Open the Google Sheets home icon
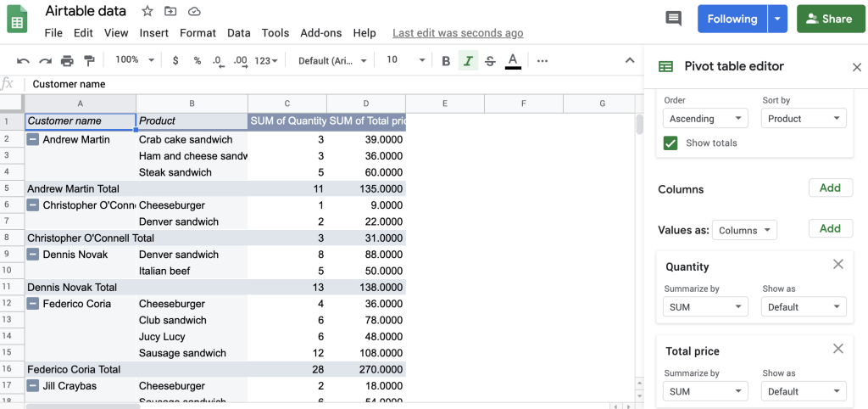The height and width of the screenshot is (409, 868). (x=17, y=20)
